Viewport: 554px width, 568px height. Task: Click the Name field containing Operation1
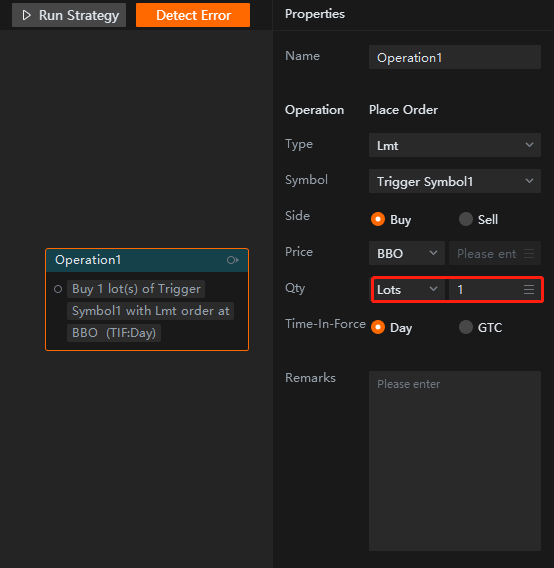(455, 57)
